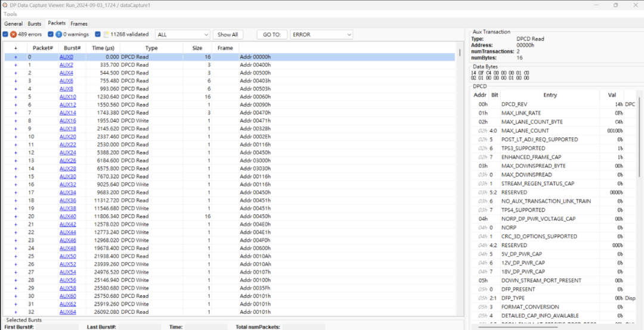Expand packet 8 row with plus
Viewport: 644px width, 330px height.
click(16, 121)
